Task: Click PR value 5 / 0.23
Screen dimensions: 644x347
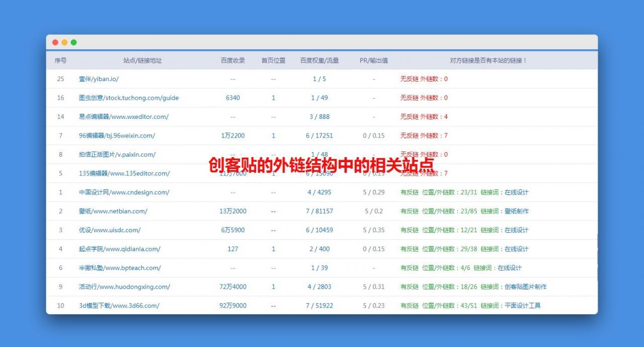Action: click(x=374, y=306)
